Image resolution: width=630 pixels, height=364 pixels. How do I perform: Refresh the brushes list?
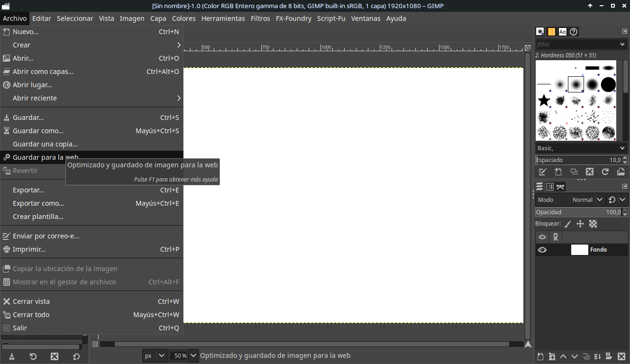[x=605, y=172]
